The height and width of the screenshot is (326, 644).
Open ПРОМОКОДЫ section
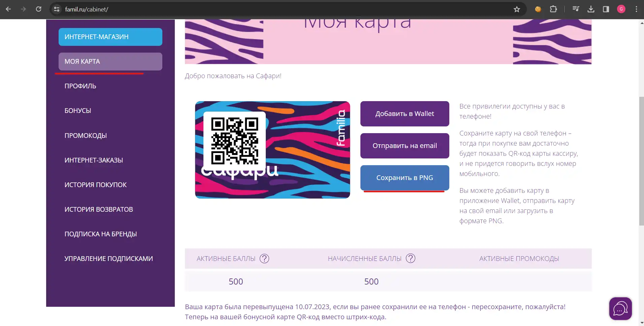(x=86, y=136)
